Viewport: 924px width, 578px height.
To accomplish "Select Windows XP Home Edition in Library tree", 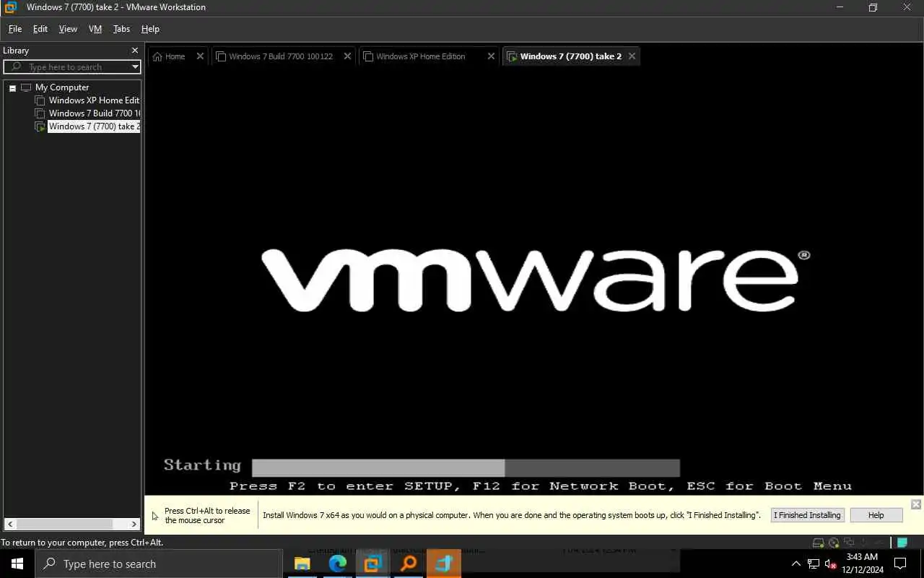I will click(x=94, y=100).
